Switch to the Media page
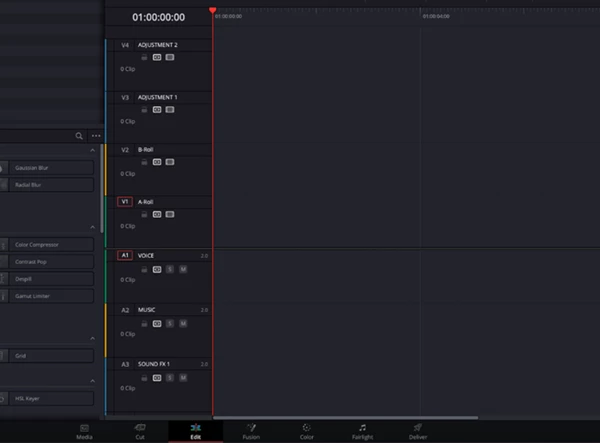 pos(84,432)
